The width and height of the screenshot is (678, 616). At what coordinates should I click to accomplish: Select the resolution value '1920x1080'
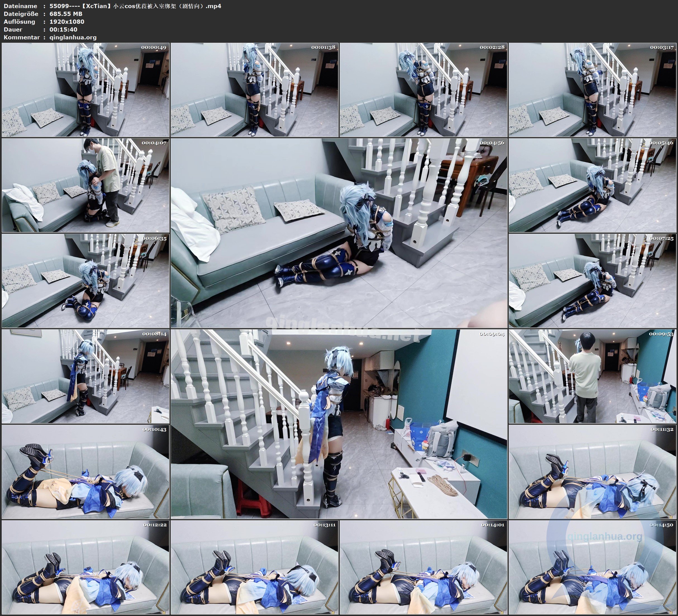[66, 22]
